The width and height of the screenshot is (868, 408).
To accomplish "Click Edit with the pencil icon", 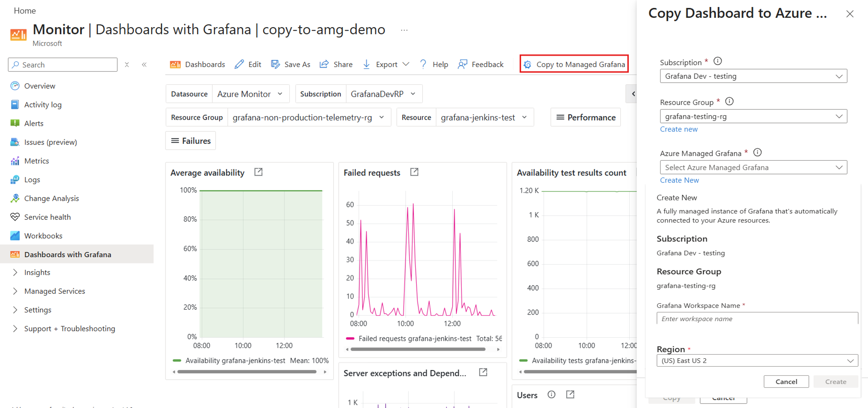I will tap(248, 64).
